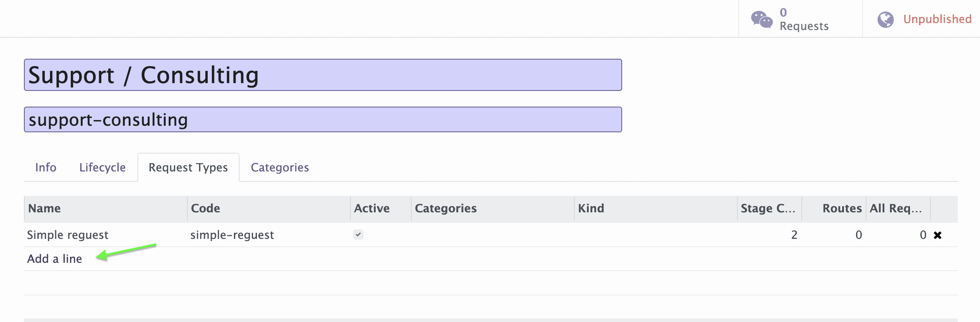Delete the Simple reguest row with X
This screenshot has width=980, height=322.
coord(937,235)
